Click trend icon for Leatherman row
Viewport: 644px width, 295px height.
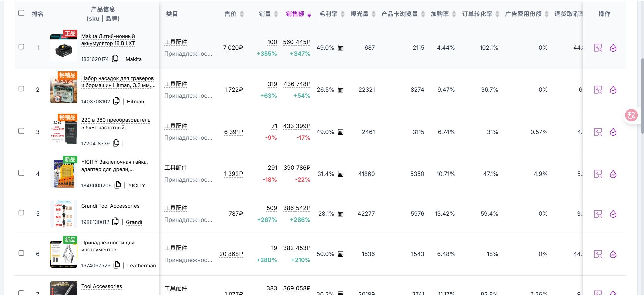[613, 254]
